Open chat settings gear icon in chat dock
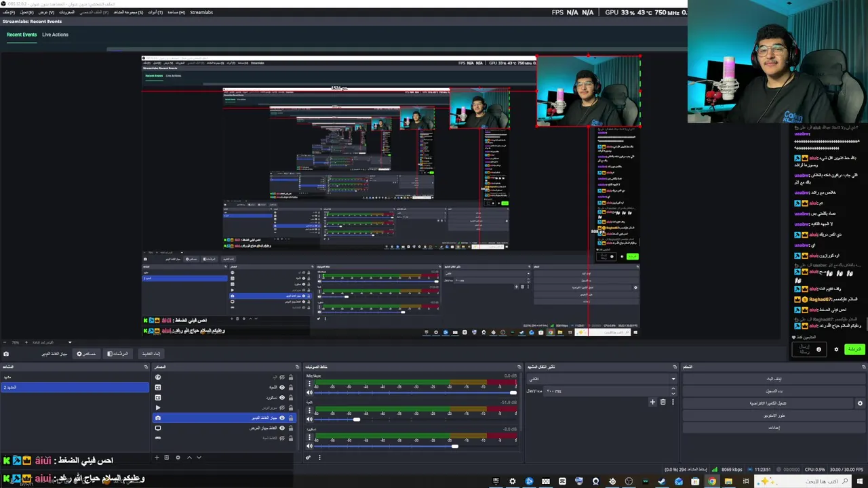This screenshot has height=488, width=868. (x=836, y=349)
